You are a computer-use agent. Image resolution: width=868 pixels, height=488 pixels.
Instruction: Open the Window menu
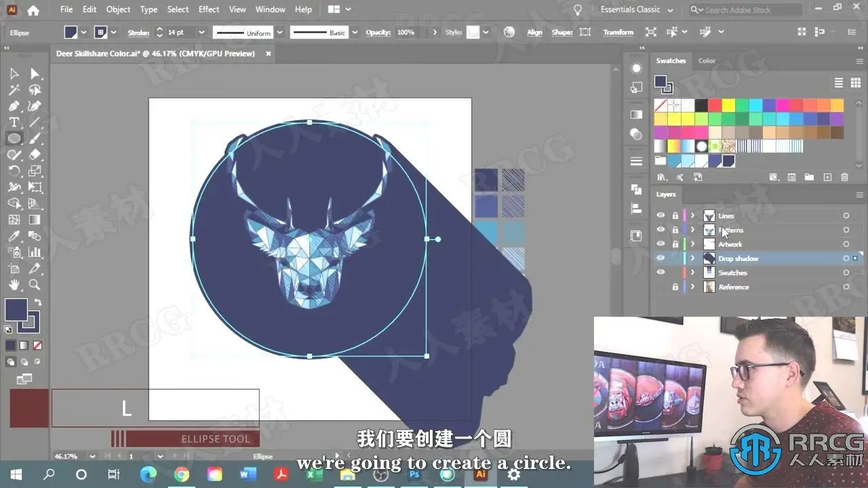[x=270, y=9]
